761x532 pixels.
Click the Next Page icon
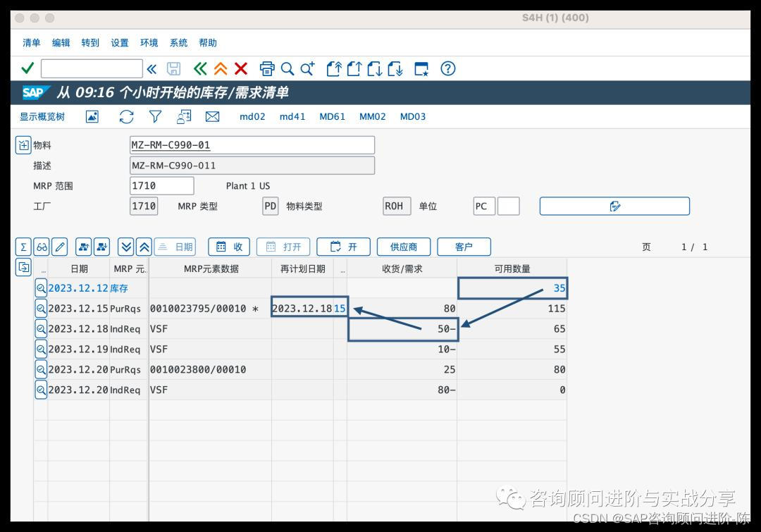click(x=375, y=68)
